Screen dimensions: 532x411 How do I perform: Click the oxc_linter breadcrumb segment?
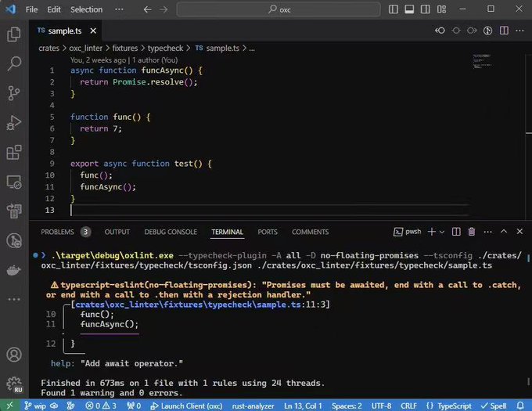click(85, 49)
